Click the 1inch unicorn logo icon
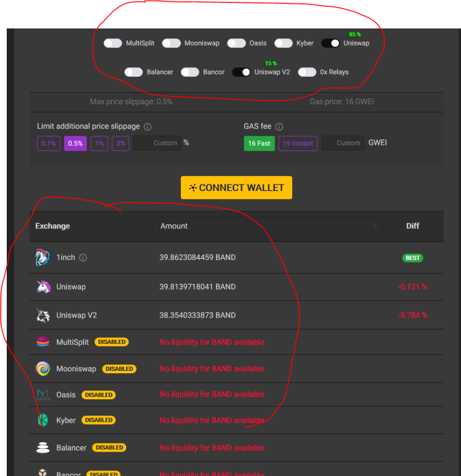461x476 pixels. (43, 257)
